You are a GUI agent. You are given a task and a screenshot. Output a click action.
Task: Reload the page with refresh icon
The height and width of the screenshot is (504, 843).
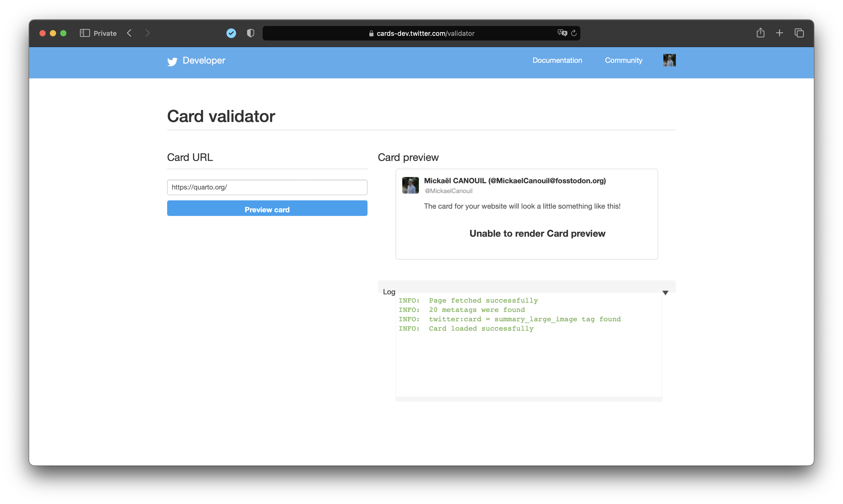point(574,33)
